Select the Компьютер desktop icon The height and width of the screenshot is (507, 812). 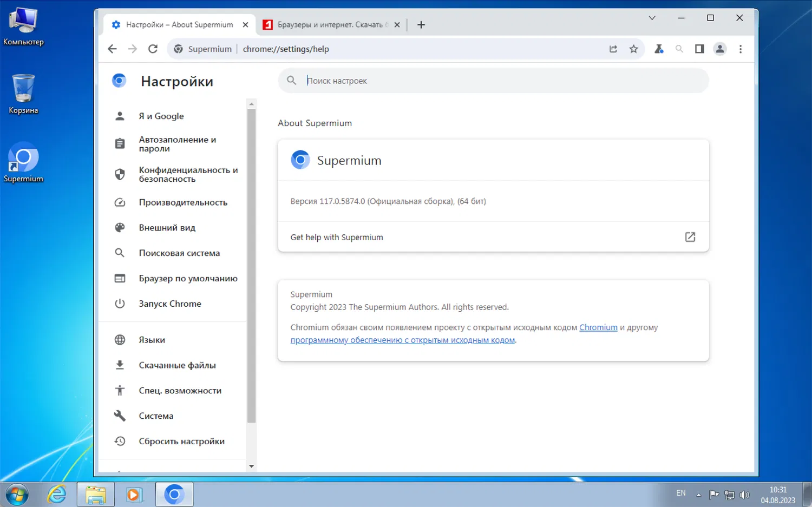[x=23, y=27]
